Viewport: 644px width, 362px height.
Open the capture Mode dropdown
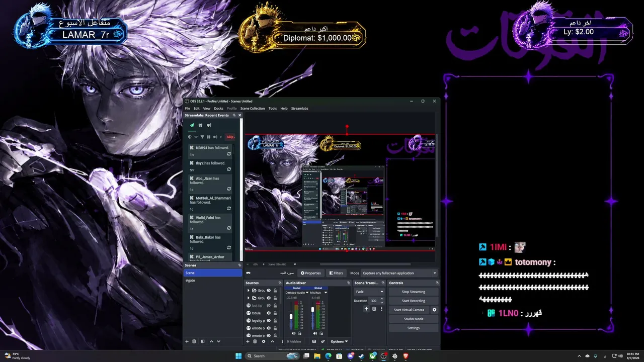[399, 273]
